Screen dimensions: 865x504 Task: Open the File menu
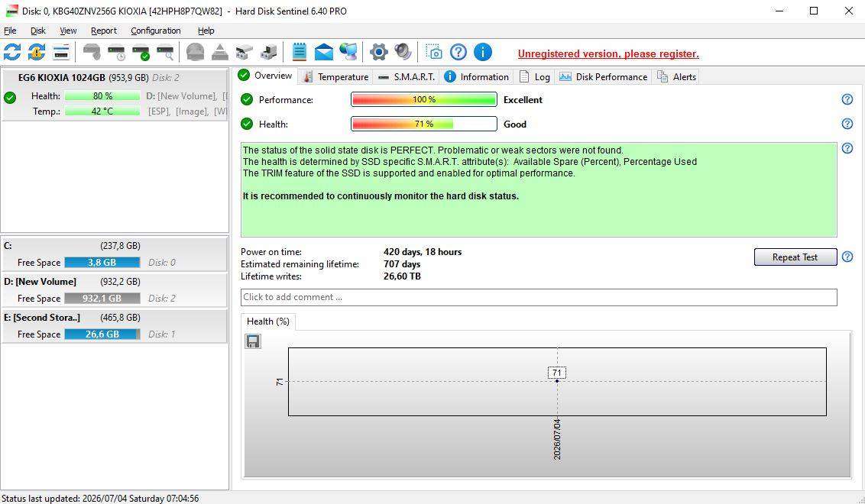pos(10,31)
